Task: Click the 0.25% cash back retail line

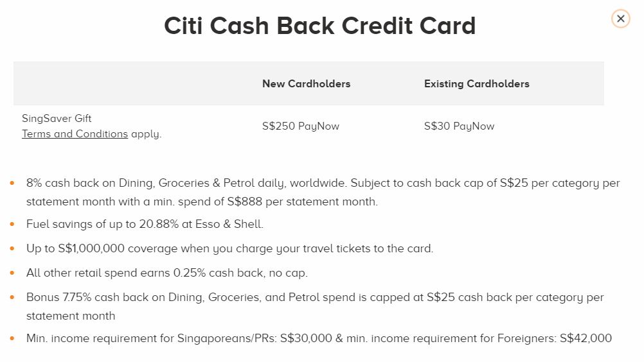Action: pos(166,273)
